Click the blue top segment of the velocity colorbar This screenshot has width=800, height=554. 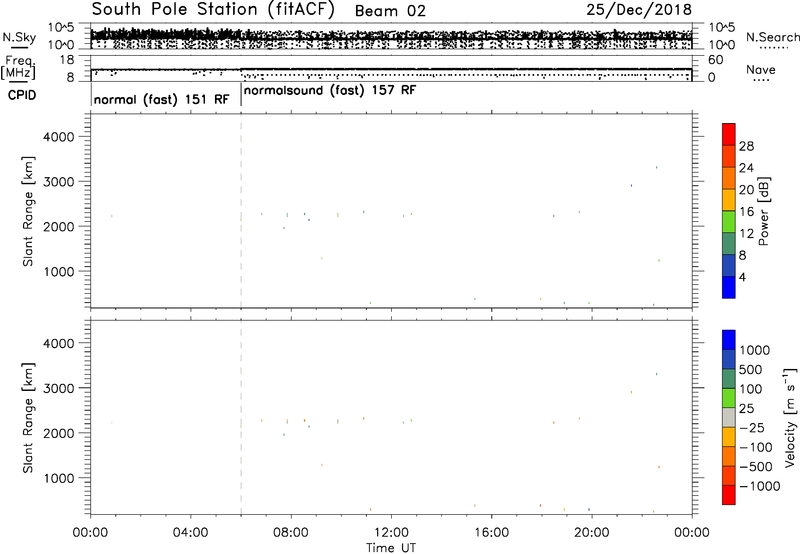729,340
